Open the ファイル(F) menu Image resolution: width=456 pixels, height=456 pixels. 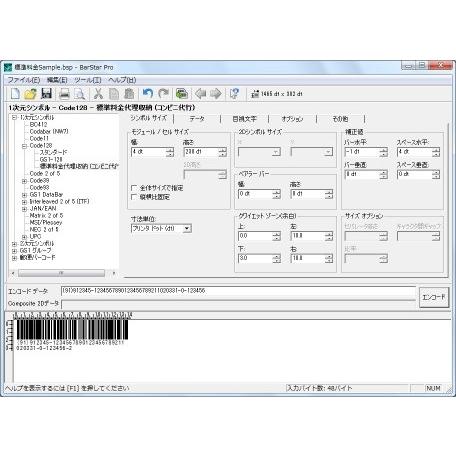24,80
